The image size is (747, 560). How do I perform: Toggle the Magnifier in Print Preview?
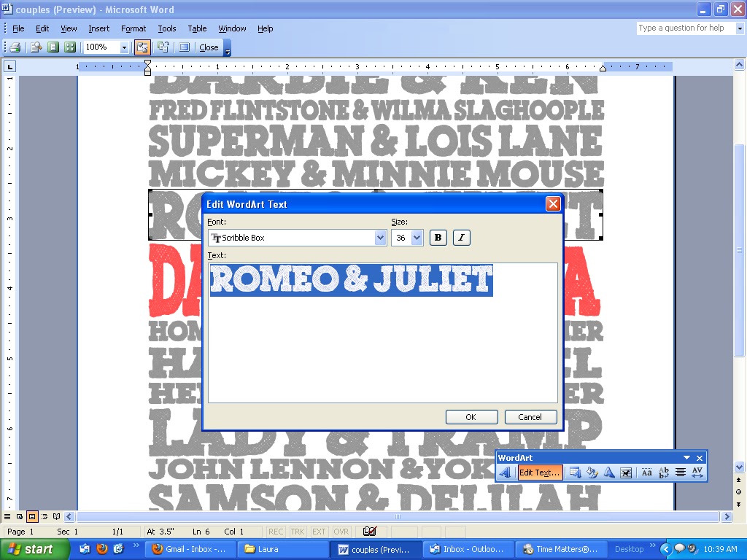click(34, 47)
